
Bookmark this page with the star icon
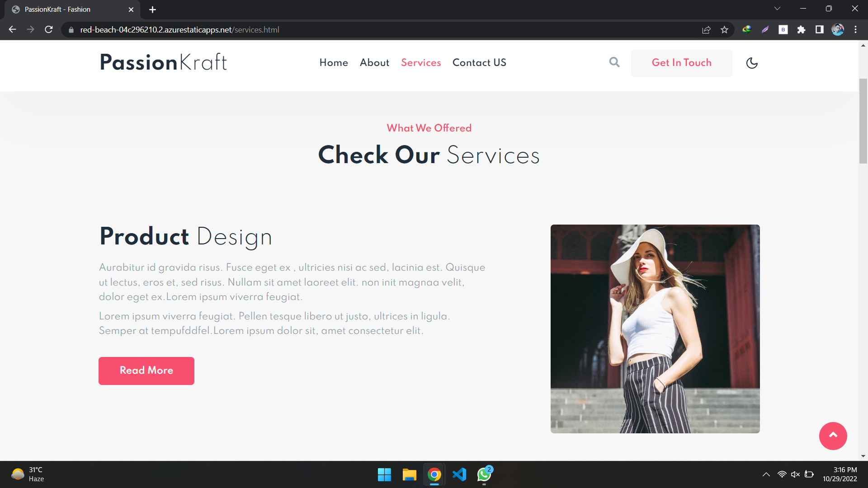[724, 29]
